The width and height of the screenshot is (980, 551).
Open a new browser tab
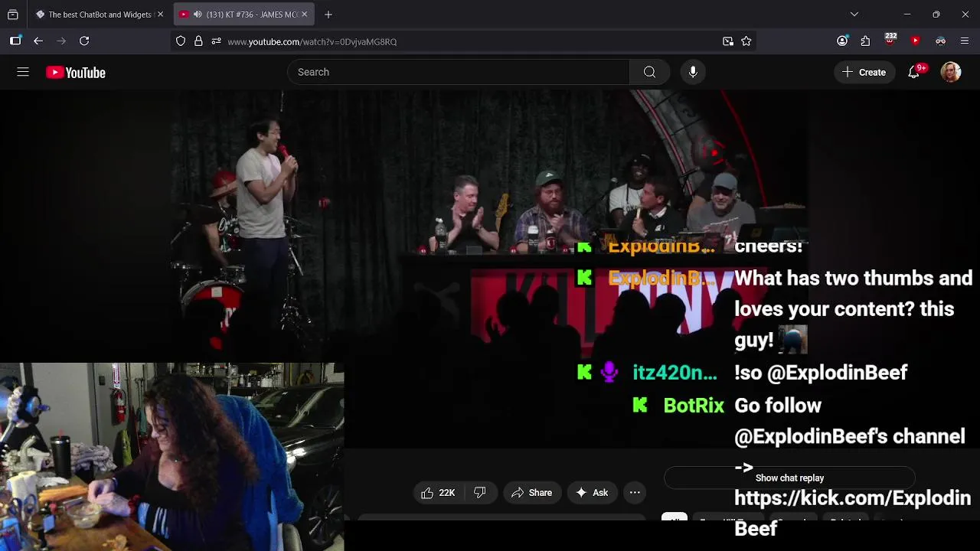point(328,15)
